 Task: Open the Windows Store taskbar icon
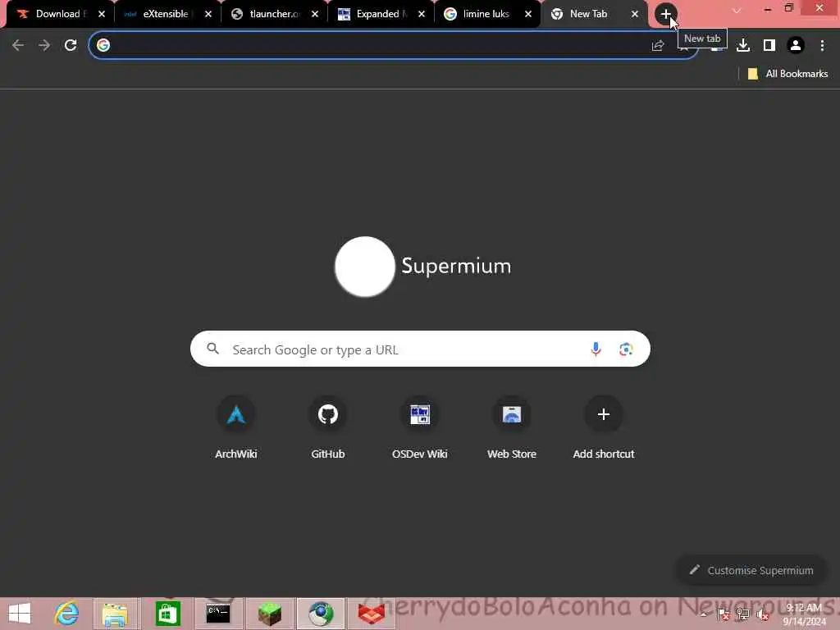167,614
